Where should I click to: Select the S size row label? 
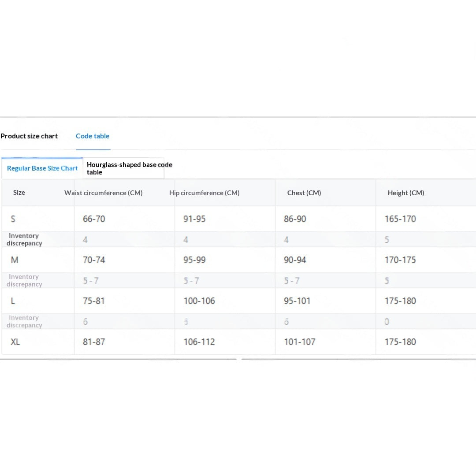(13, 219)
